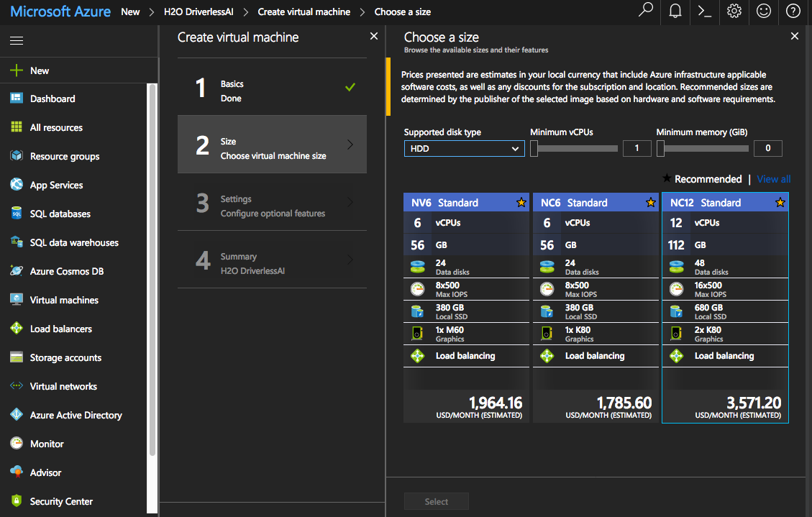Open the left navigation hamburger menu
The image size is (812, 517).
(x=16, y=40)
